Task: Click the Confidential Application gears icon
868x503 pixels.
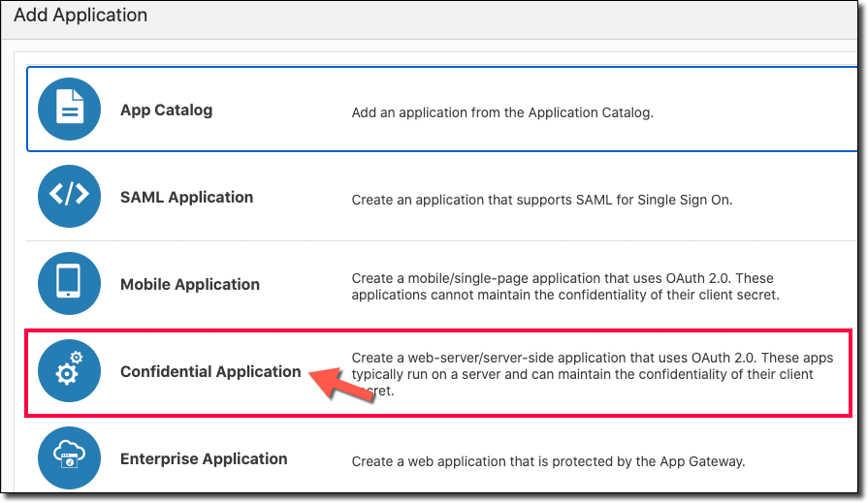Action: (69, 372)
